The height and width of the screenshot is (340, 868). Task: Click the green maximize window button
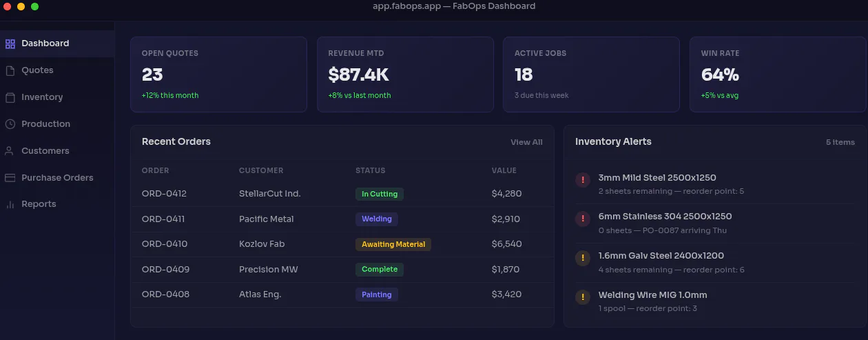pyautogui.click(x=35, y=6)
